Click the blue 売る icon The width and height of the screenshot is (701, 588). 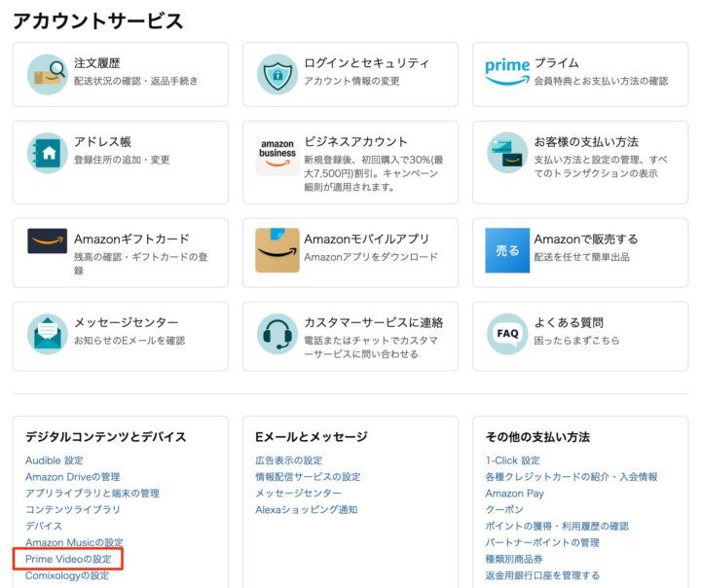507,250
